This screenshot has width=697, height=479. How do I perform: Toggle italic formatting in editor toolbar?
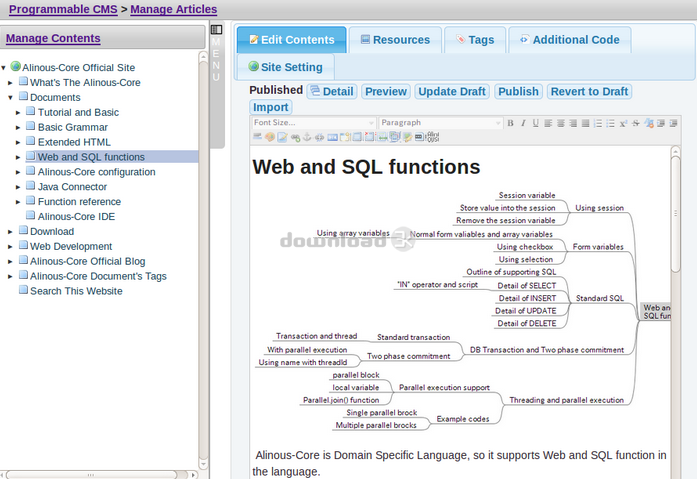click(x=523, y=123)
